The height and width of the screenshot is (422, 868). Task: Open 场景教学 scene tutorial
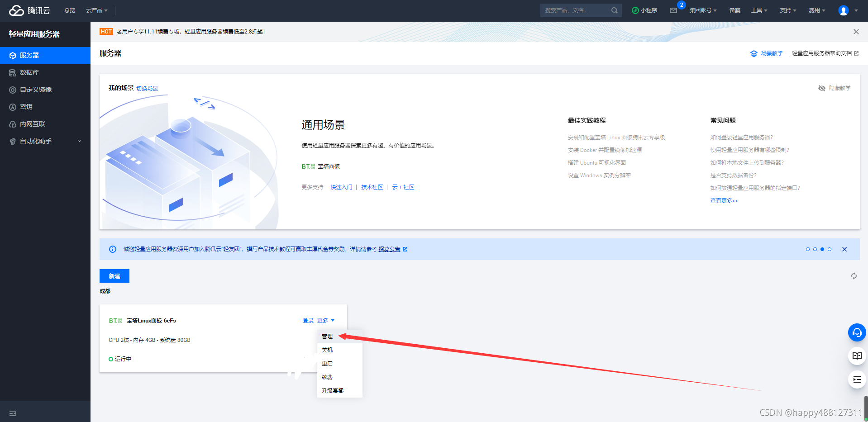[x=767, y=53]
